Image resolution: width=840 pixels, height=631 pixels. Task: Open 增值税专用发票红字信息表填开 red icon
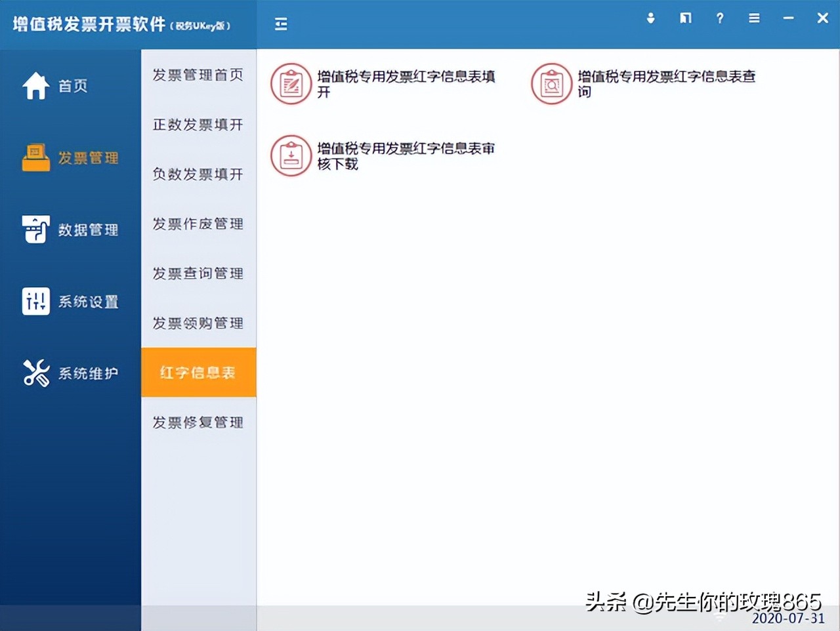coord(291,84)
